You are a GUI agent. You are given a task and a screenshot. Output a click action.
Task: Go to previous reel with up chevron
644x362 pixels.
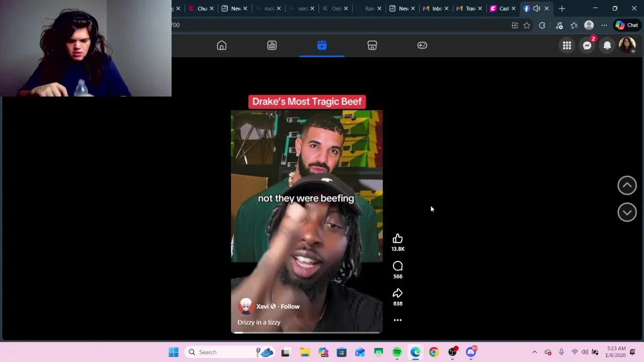[x=627, y=186]
